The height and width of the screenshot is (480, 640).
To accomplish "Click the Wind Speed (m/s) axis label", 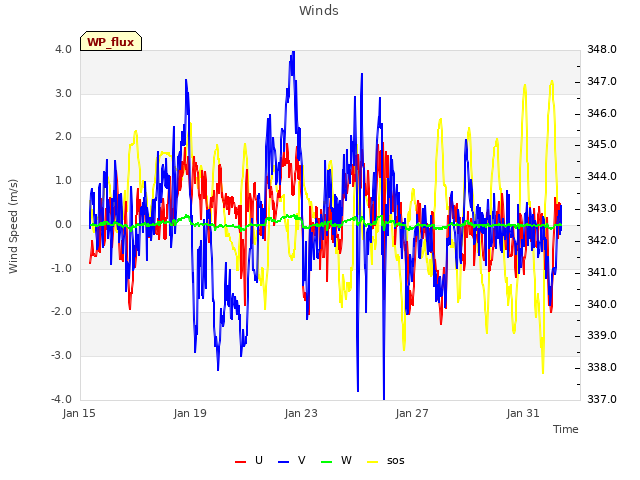I will 13,226.
